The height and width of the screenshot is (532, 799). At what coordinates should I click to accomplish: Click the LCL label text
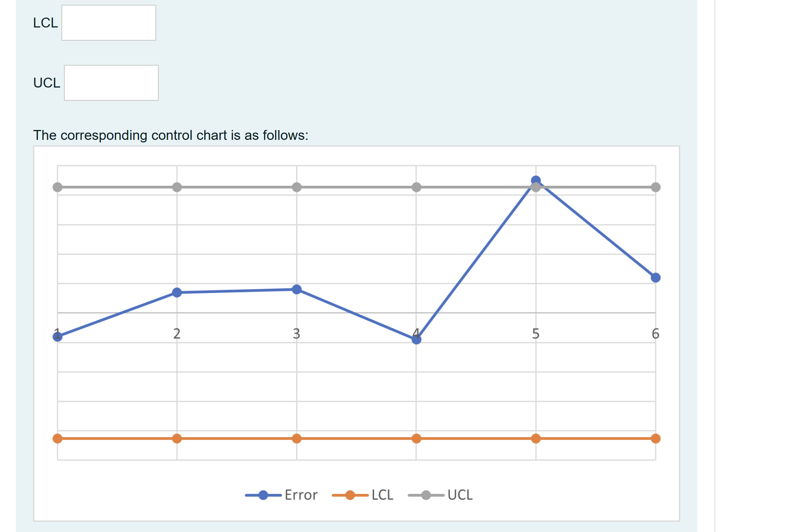[x=45, y=23]
